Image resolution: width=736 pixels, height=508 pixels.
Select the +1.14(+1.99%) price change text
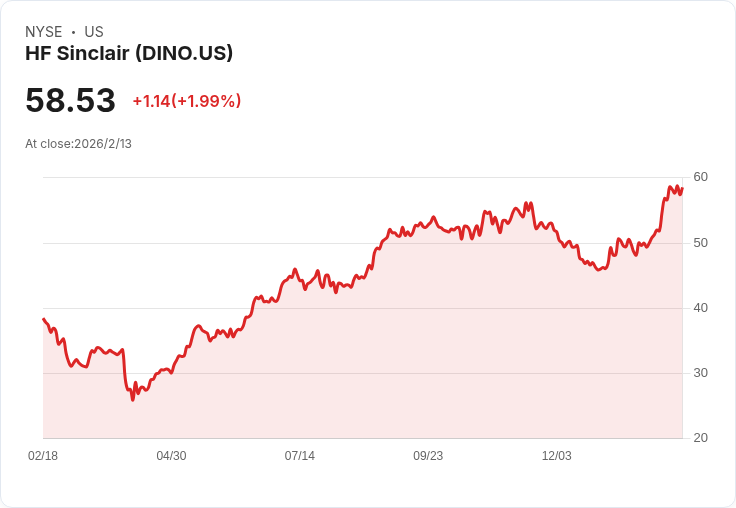[x=187, y=101]
